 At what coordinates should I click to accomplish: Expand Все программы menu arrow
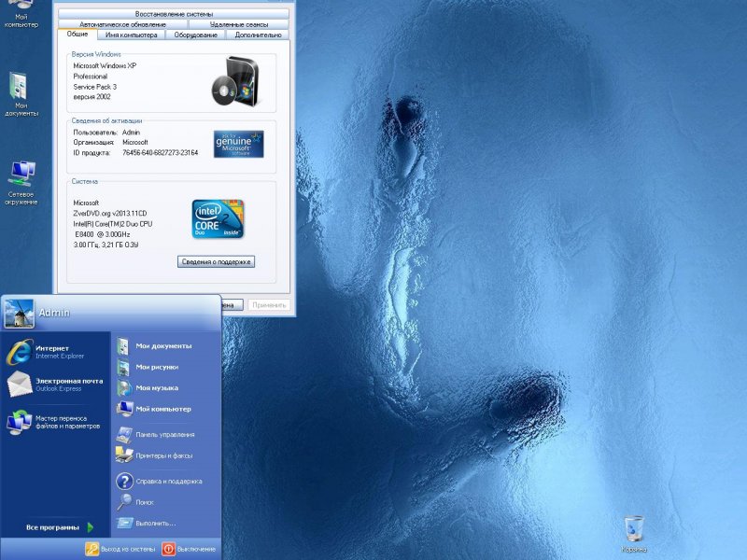91,527
